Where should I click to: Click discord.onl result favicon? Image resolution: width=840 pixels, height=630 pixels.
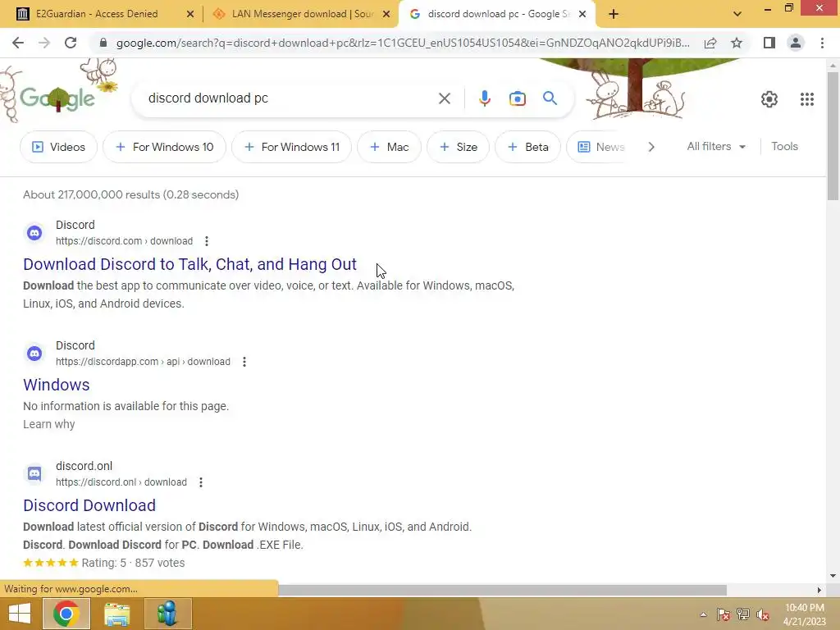tap(34, 474)
